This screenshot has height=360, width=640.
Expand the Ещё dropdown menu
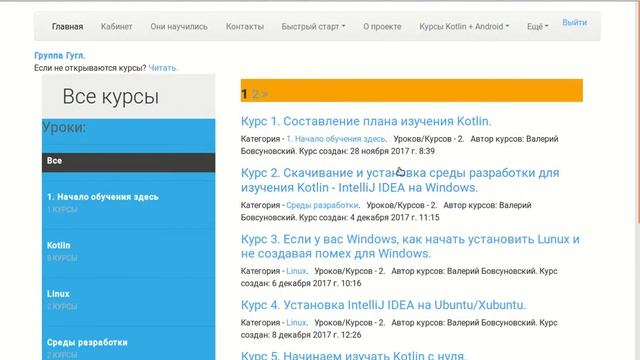(x=538, y=27)
